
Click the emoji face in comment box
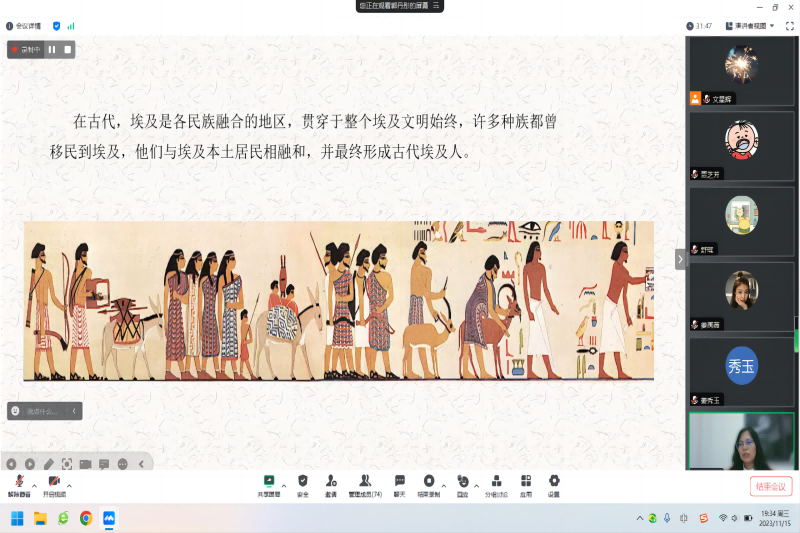15,411
